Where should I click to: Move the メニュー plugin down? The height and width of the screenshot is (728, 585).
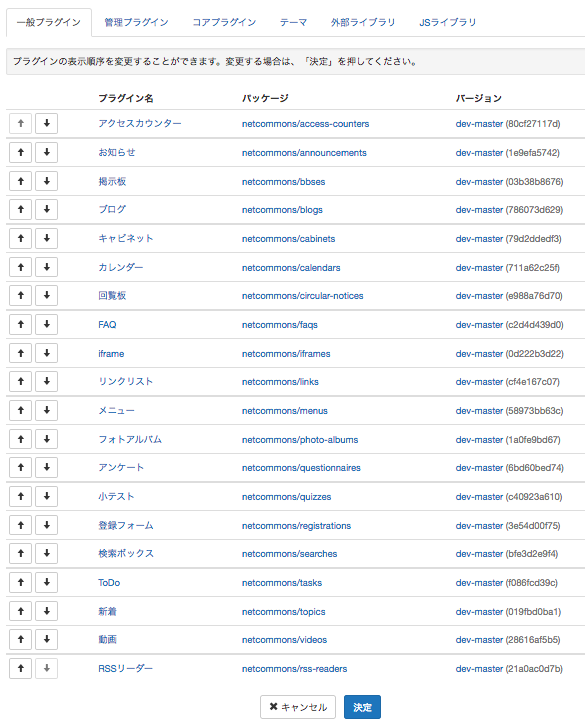coord(46,410)
